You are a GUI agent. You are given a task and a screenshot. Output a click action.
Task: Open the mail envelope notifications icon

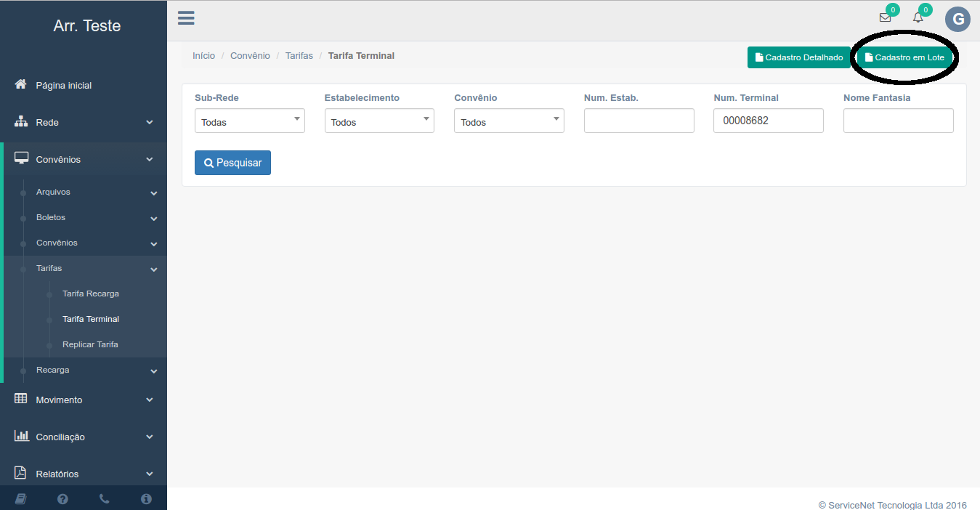(885, 18)
